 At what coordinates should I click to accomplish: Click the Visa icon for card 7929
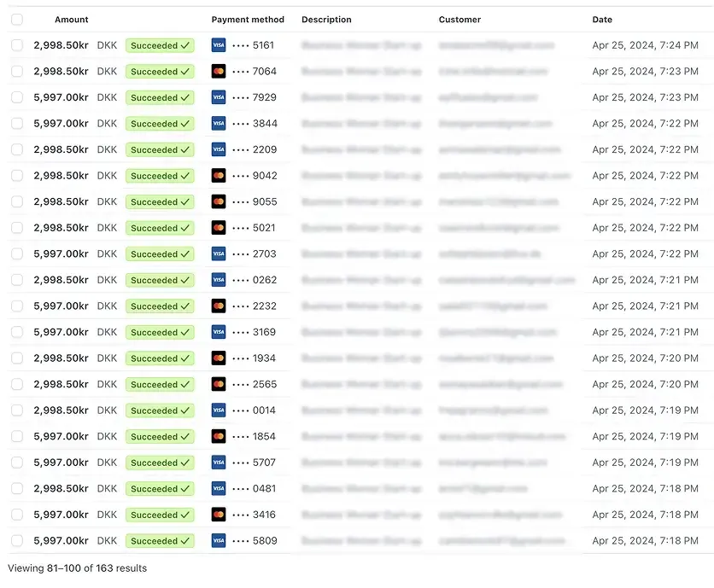219,97
